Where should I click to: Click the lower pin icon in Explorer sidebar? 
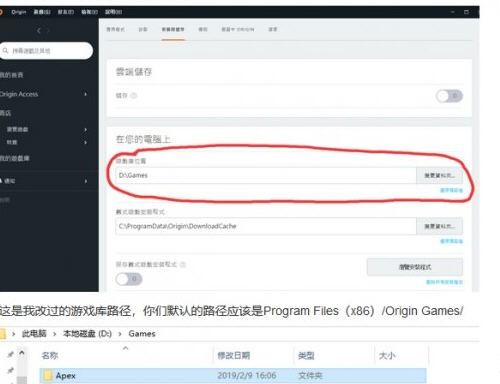pos(11,370)
